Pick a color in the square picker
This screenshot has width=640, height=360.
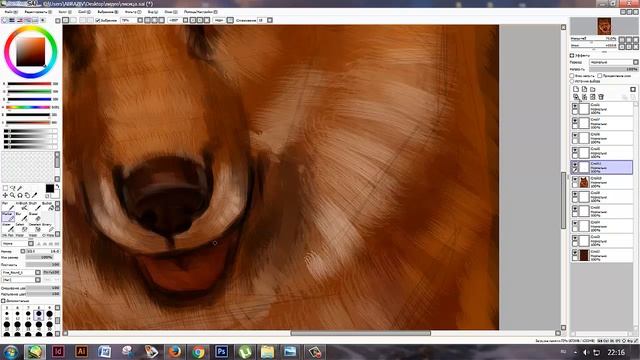30,51
